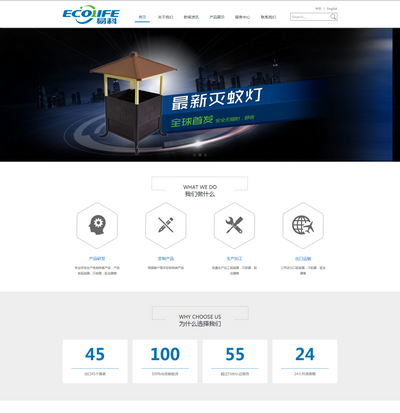Open the 服务中心 nav item
This screenshot has width=400, height=413.
[x=242, y=17]
